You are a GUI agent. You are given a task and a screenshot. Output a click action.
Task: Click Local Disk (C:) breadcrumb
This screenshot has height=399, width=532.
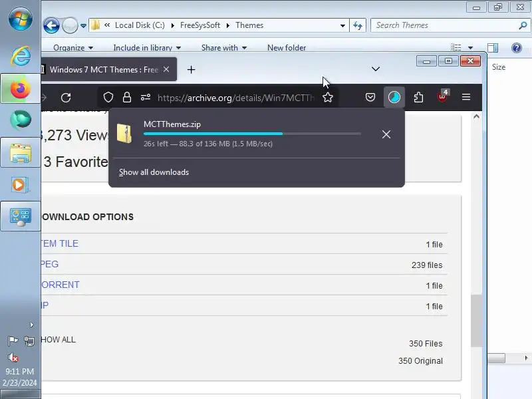click(x=140, y=25)
